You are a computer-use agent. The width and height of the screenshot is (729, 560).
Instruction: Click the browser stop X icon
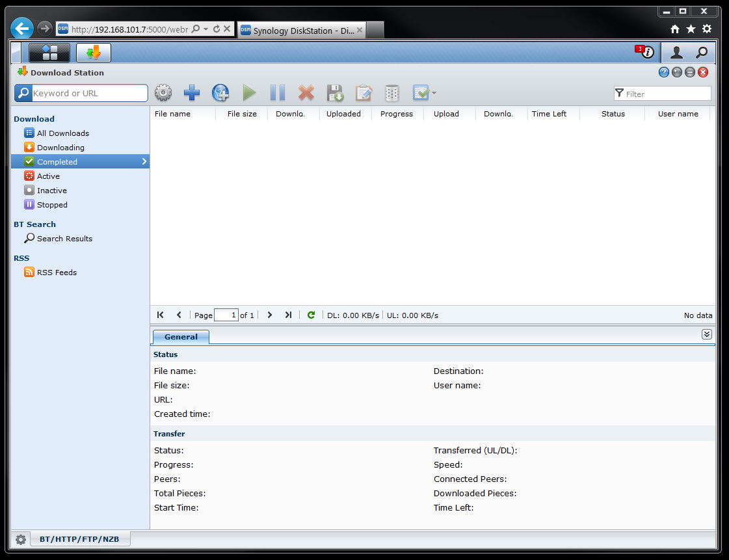point(227,29)
